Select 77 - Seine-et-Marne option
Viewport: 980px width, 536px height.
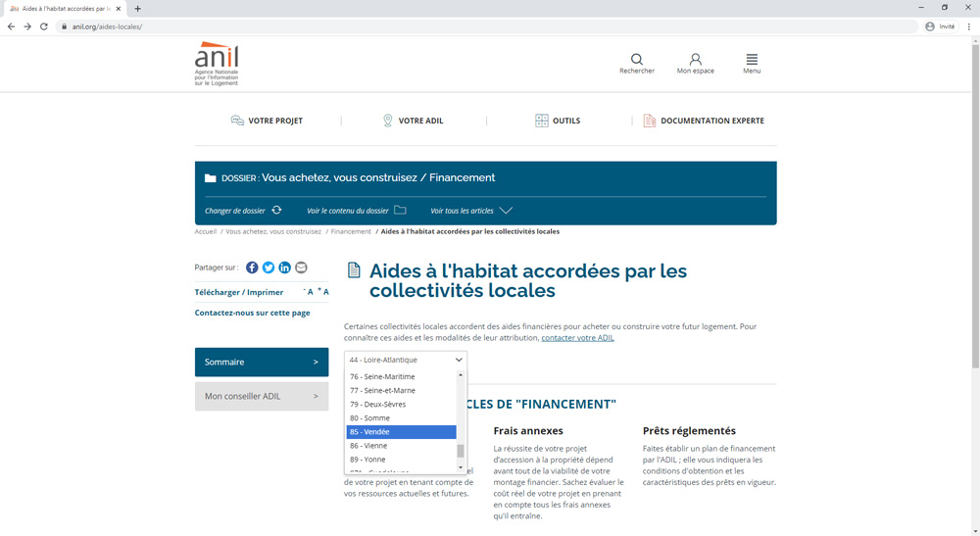click(401, 390)
